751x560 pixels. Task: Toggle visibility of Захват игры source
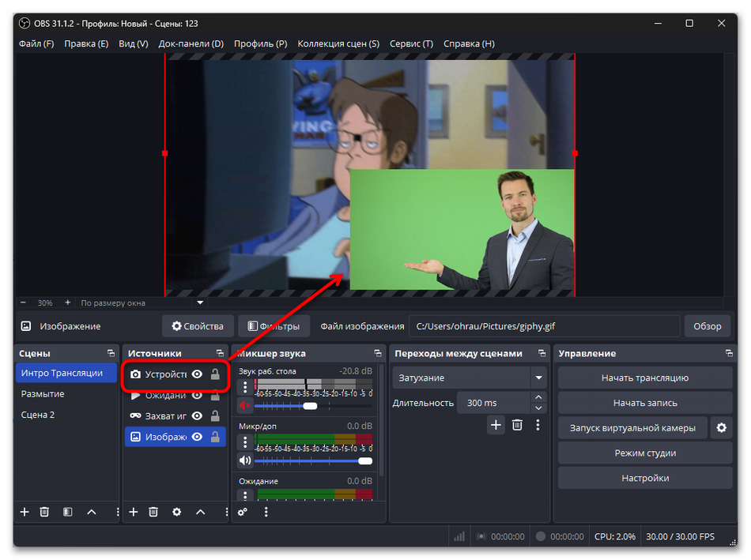click(197, 416)
